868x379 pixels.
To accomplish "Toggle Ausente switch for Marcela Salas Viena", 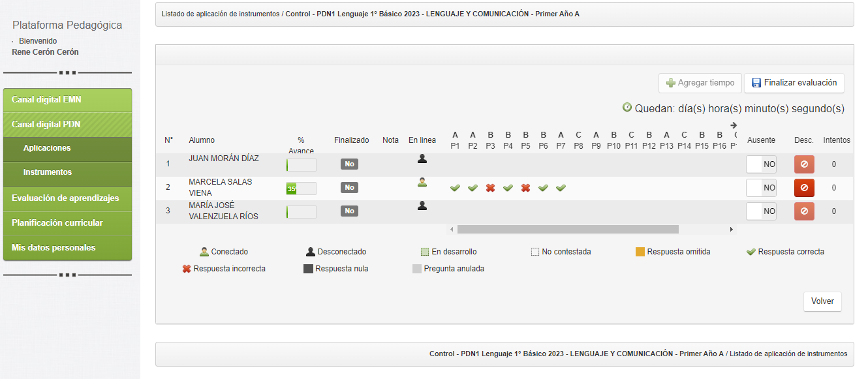I will [x=761, y=188].
